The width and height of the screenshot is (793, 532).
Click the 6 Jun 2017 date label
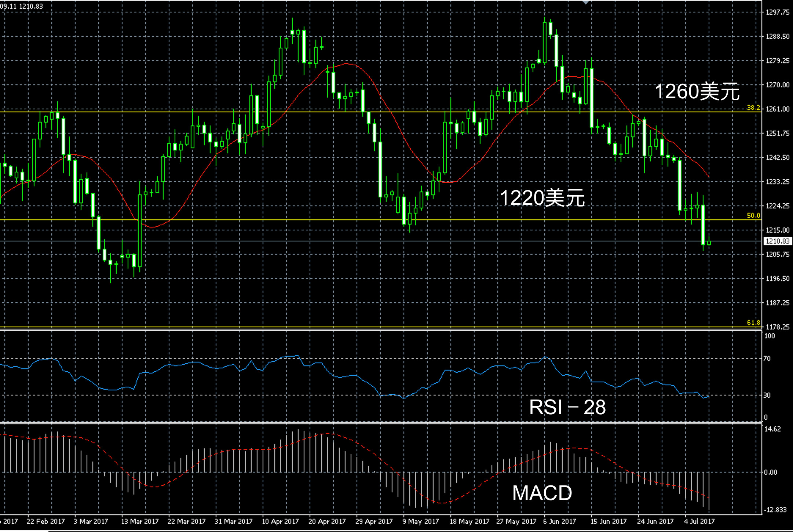pos(560,521)
